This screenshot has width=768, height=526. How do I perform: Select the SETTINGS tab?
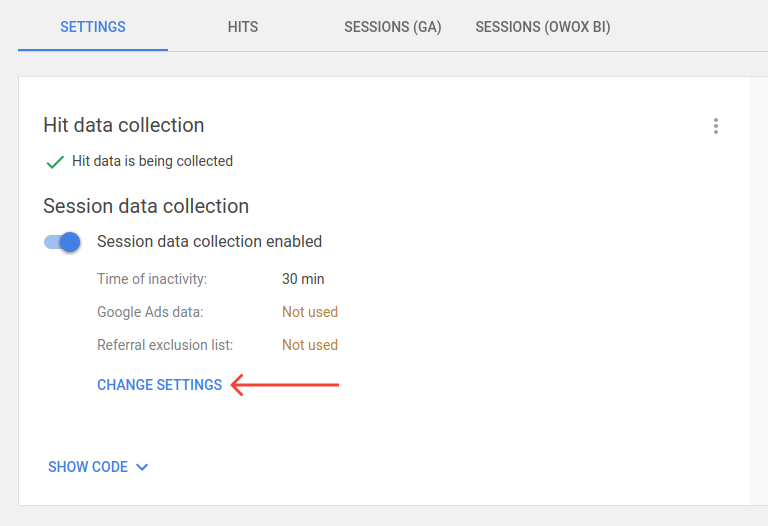tap(93, 26)
